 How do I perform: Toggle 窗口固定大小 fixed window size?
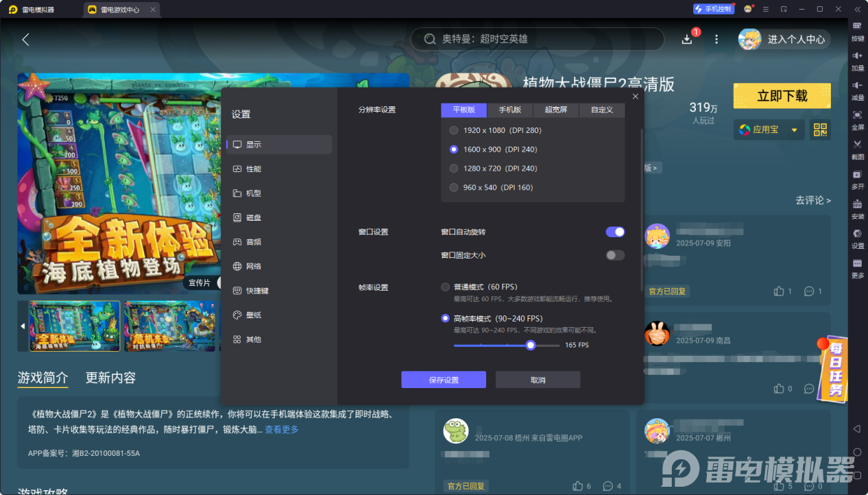coord(614,254)
